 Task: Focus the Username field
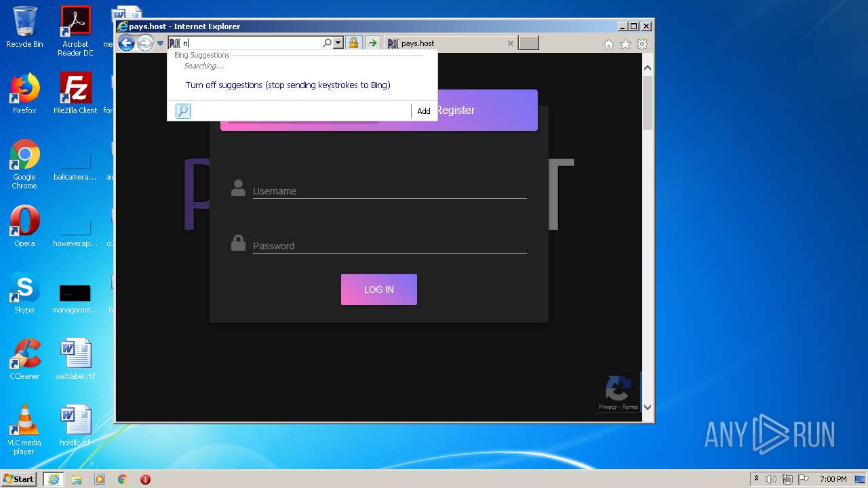pos(389,191)
